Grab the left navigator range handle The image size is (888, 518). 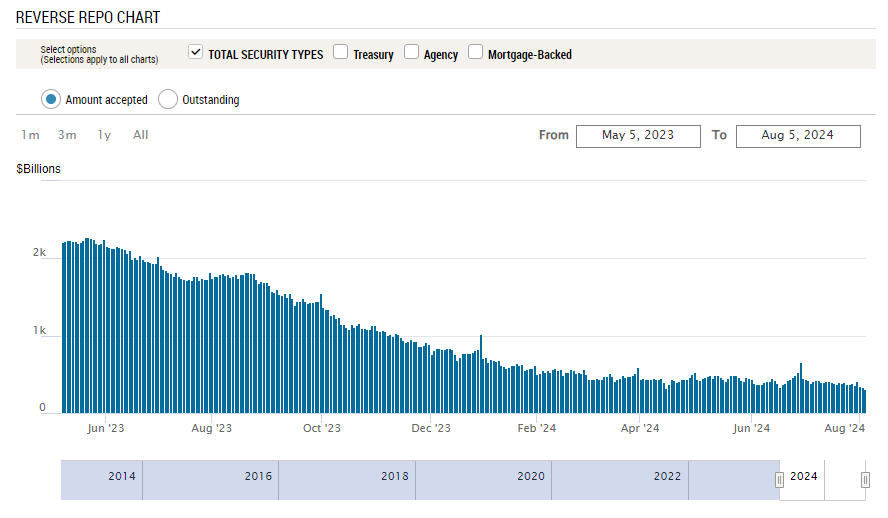pyautogui.click(x=779, y=480)
